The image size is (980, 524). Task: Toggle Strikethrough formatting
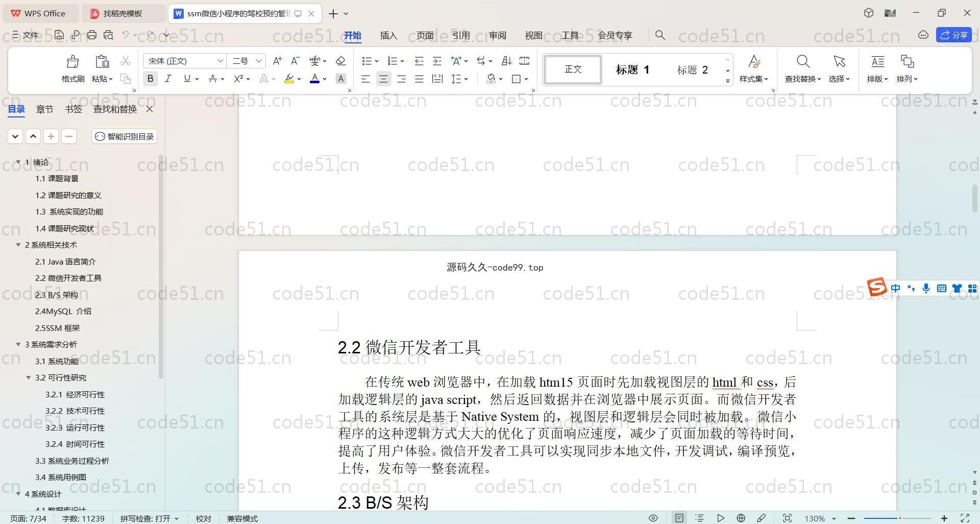(213, 79)
